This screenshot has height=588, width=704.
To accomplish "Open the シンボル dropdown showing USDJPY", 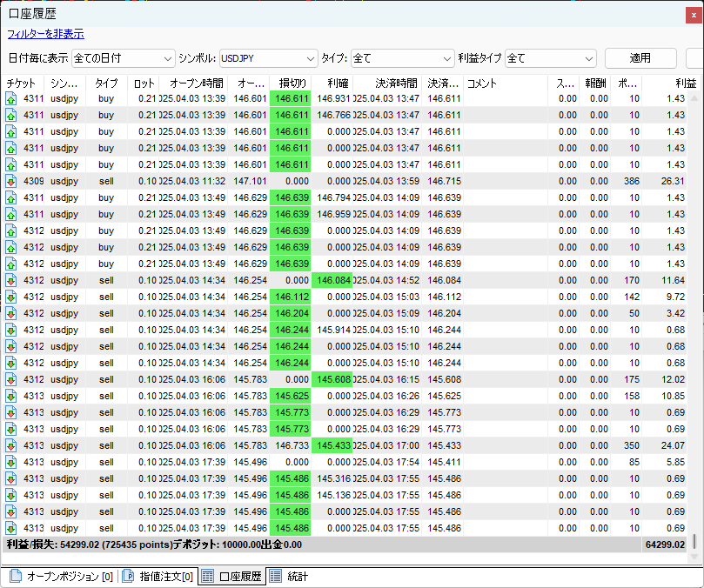I will (x=268, y=58).
